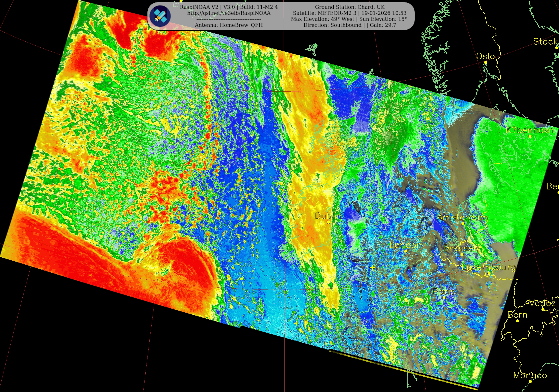The image size is (559, 392).
Task: Click the Paris city marker dot
Action: 444,298
